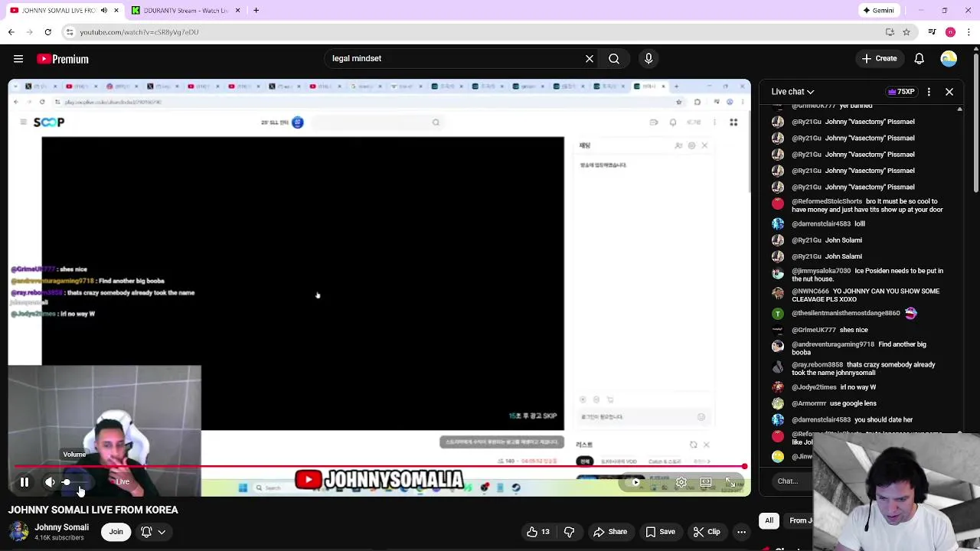
Task: Go to YouTube Premium home logo
Action: click(63, 59)
